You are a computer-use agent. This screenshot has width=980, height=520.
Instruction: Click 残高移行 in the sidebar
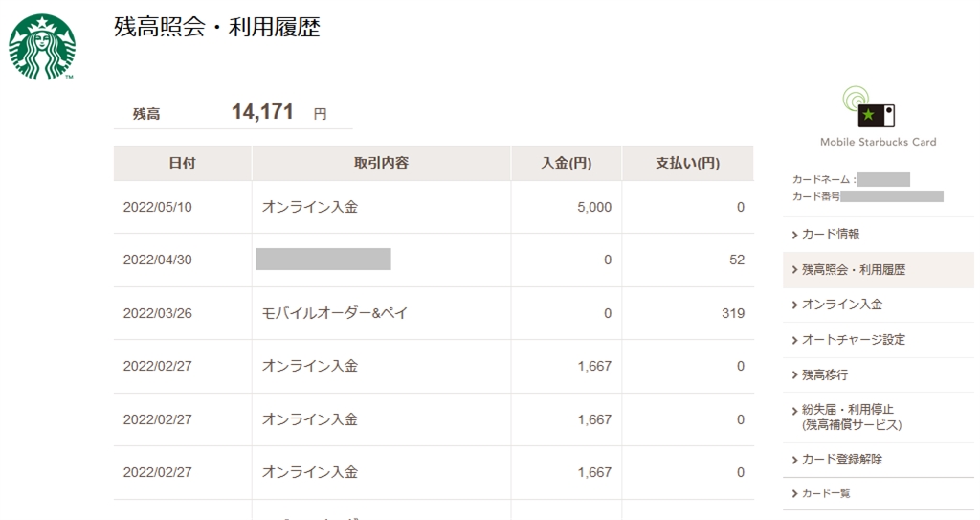824,374
